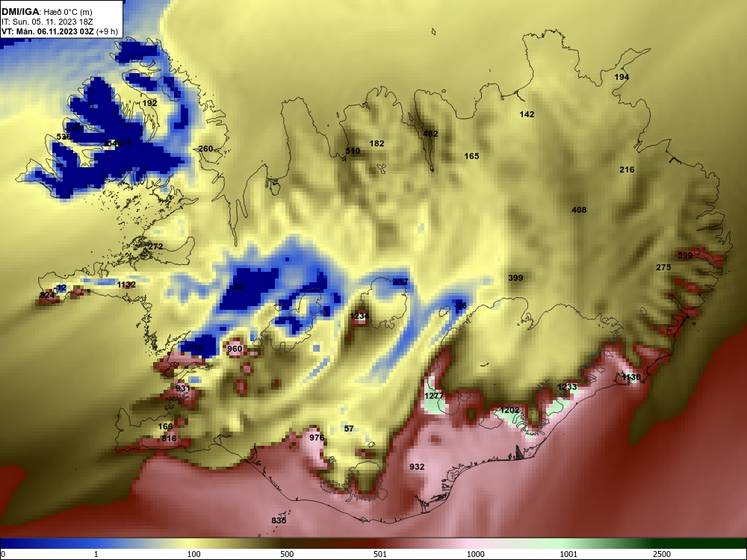Screen dimensions: 747x560
Task: Click the map value 1233
Action: click(567, 387)
